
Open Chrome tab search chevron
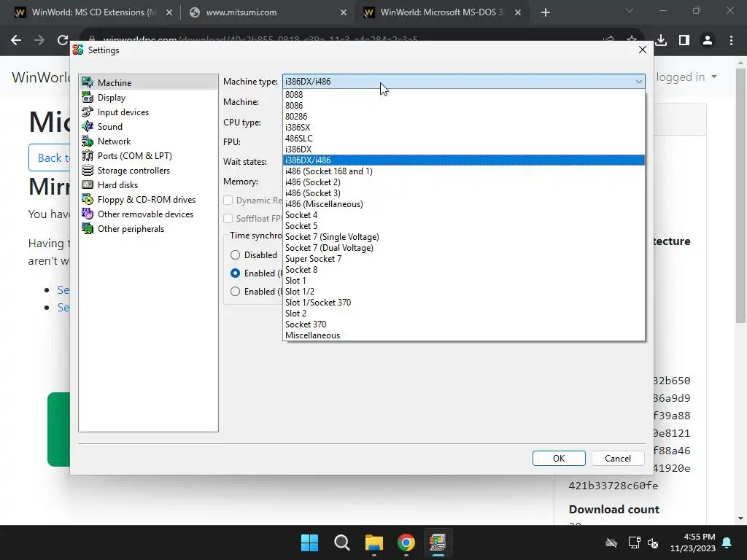tap(630, 10)
